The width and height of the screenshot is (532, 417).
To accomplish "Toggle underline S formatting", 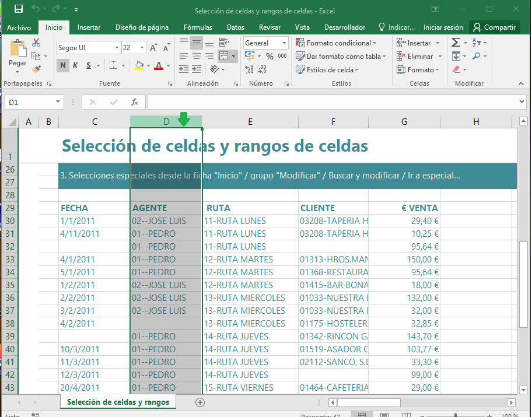I will pos(89,65).
